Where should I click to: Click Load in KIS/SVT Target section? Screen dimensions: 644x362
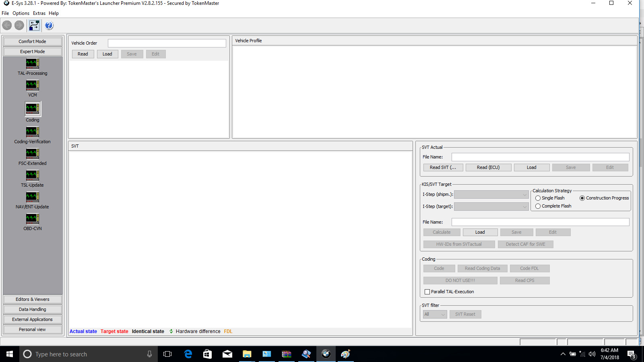tap(480, 232)
